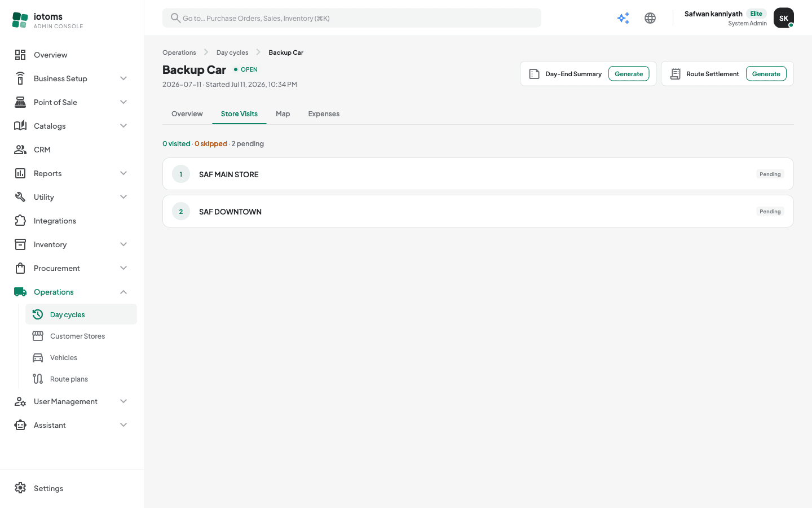Go to Day cycles breadcrumb link
The image size is (812, 508).
(232, 52)
